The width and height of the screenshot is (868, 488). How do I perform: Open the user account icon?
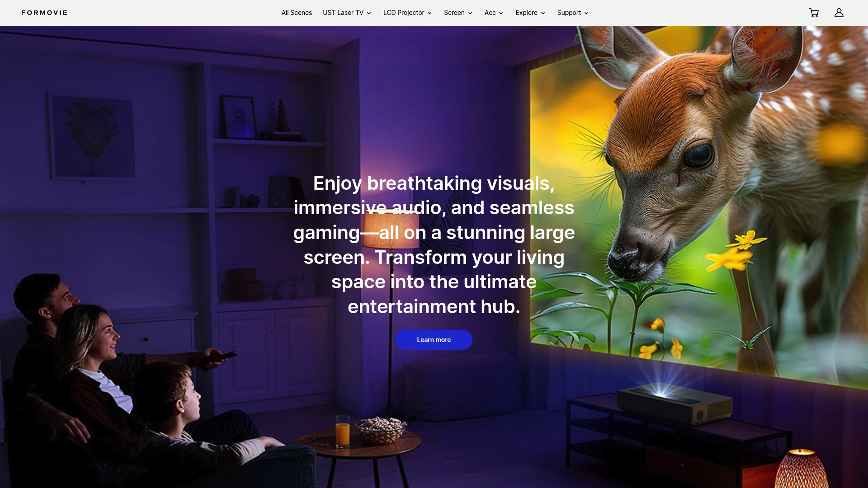[839, 13]
